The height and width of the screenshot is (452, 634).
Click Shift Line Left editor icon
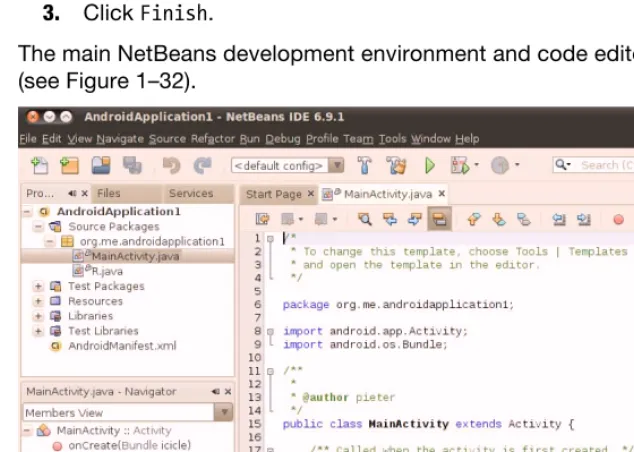coord(559,219)
